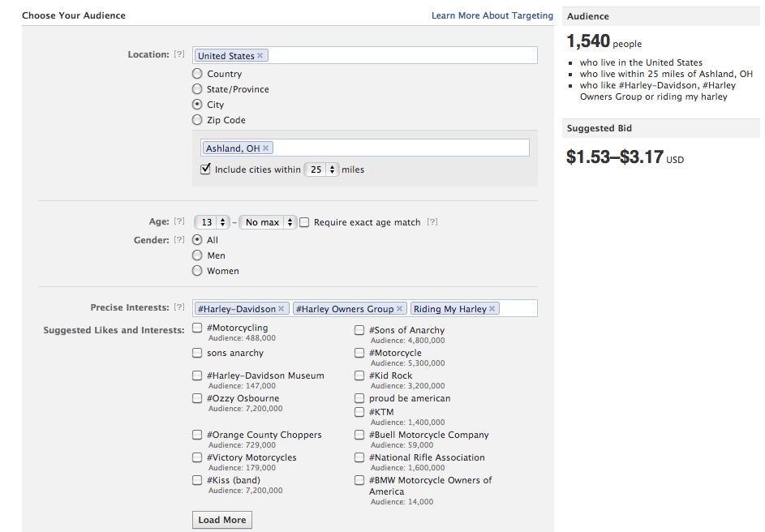The height and width of the screenshot is (532, 765).
Task: Remove #Harley Owners Group interest tag
Action: pyautogui.click(x=399, y=309)
